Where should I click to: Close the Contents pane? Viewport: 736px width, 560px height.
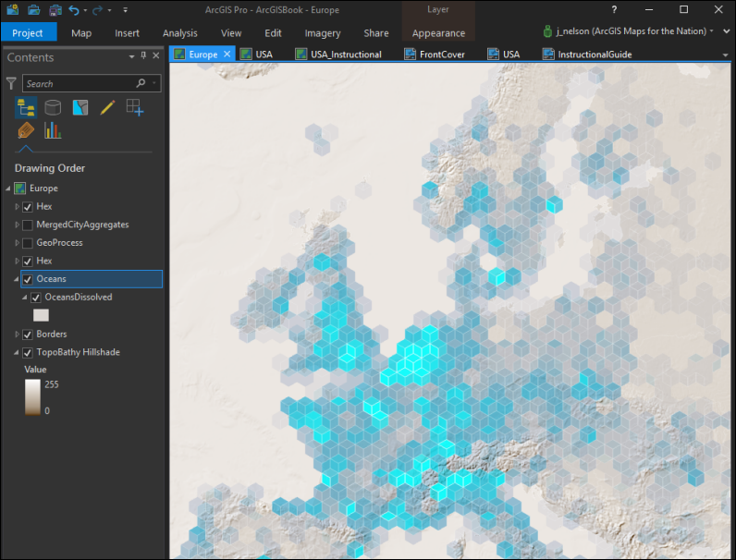(x=156, y=55)
